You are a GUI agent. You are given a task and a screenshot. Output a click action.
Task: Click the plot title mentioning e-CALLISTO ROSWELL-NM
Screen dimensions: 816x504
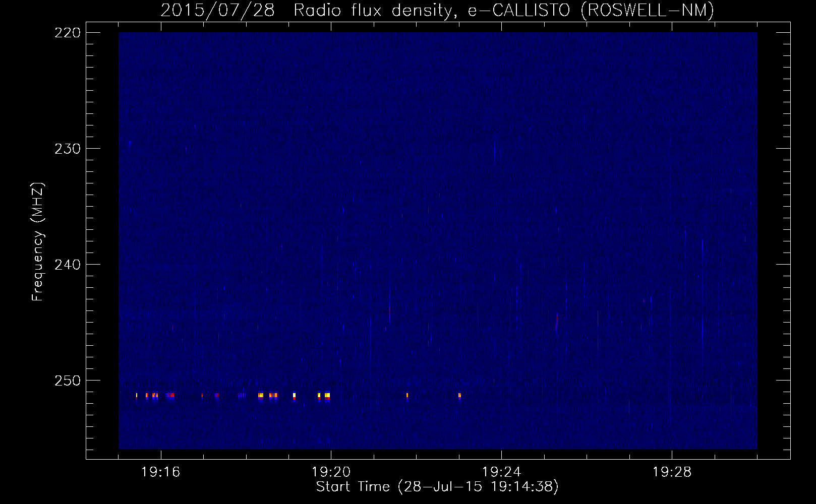coord(437,10)
